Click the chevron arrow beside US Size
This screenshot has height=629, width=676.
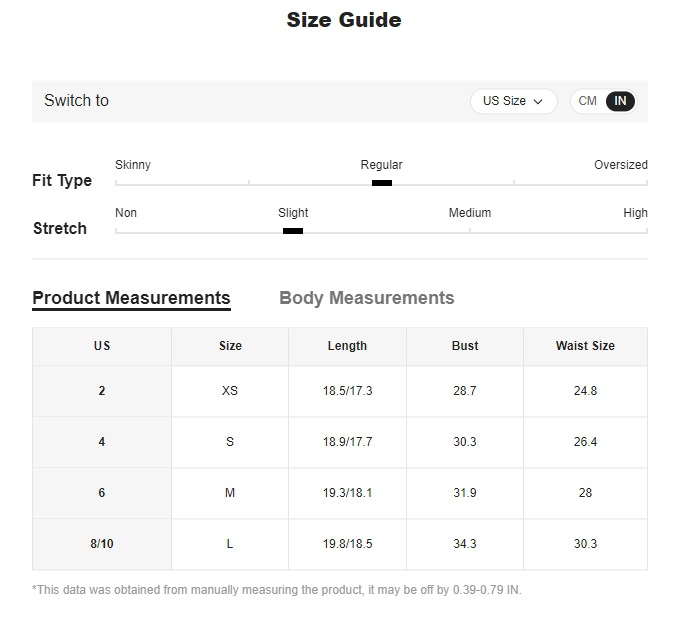point(538,101)
